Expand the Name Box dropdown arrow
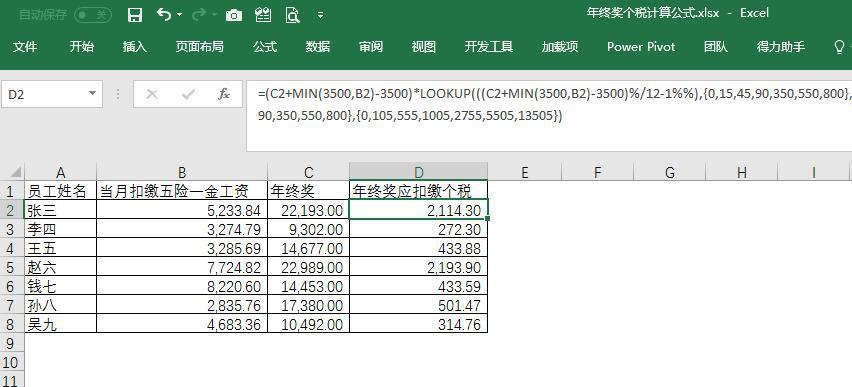The width and height of the screenshot is (852, 387). 92,94
